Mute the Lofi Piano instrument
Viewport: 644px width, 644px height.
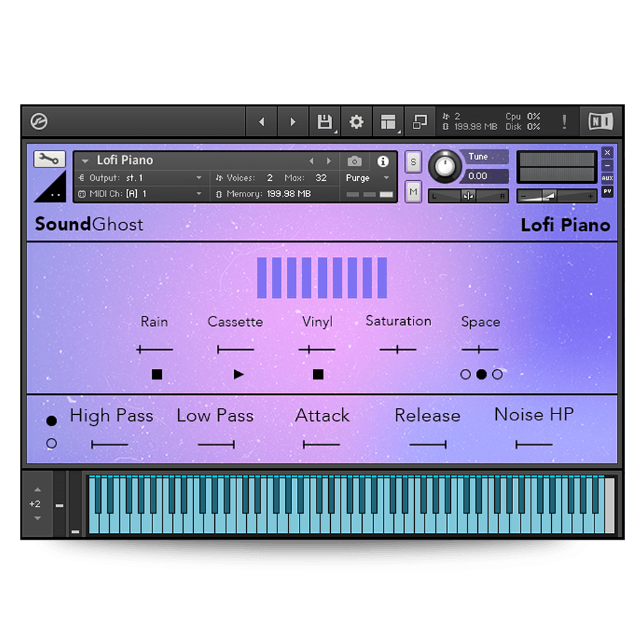[414, 192]
